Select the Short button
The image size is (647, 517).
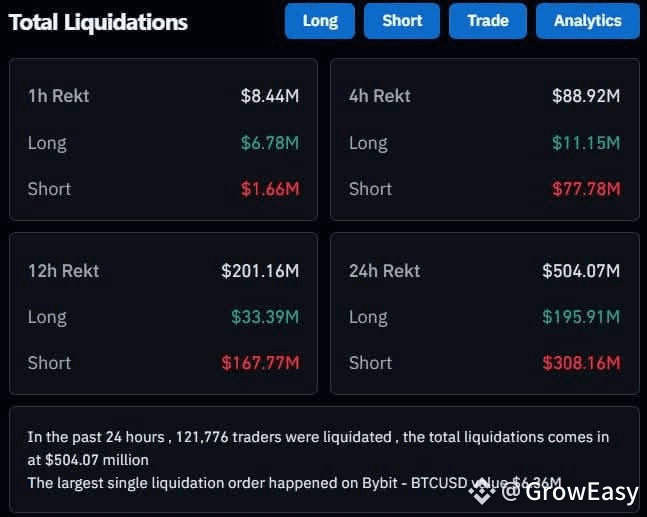402,21
